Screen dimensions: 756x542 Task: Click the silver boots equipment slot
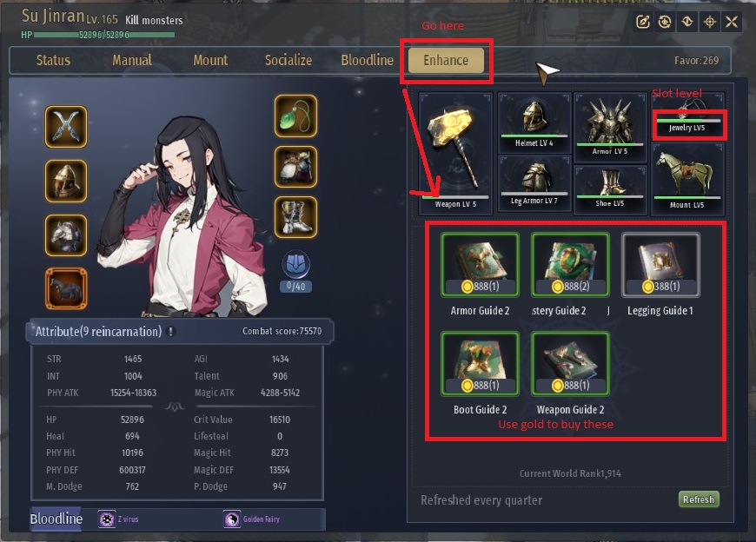[296, 217]
